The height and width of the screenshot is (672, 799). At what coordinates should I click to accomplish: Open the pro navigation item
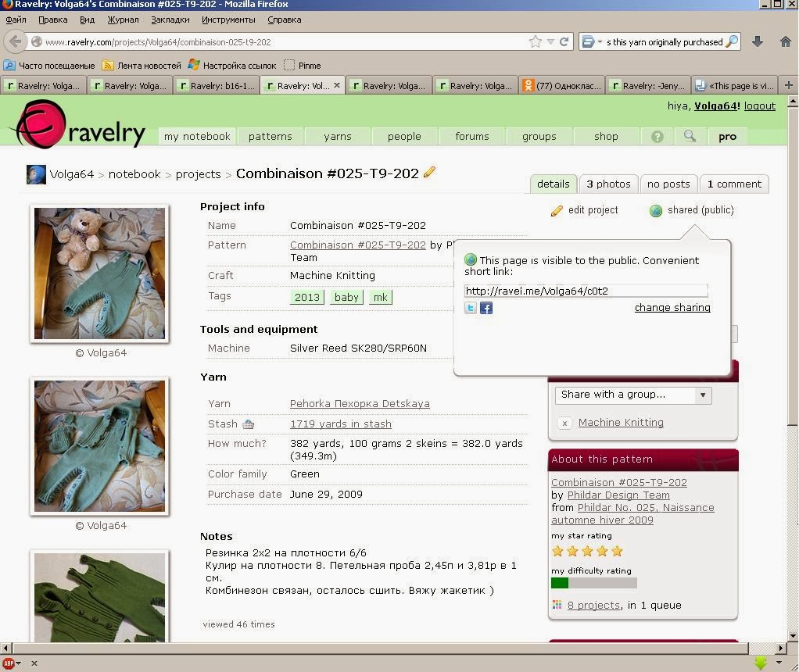[x=727, y=137]
